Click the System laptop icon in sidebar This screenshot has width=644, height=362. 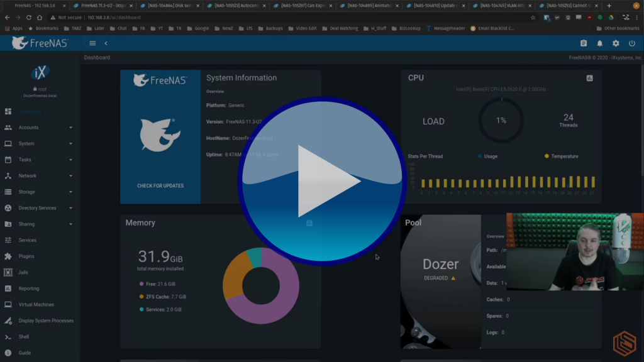click(8, 144)
